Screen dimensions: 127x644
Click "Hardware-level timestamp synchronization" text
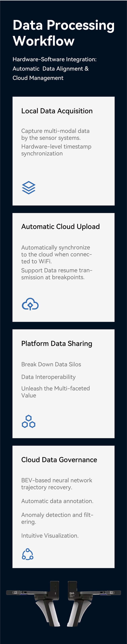(56, 150)
